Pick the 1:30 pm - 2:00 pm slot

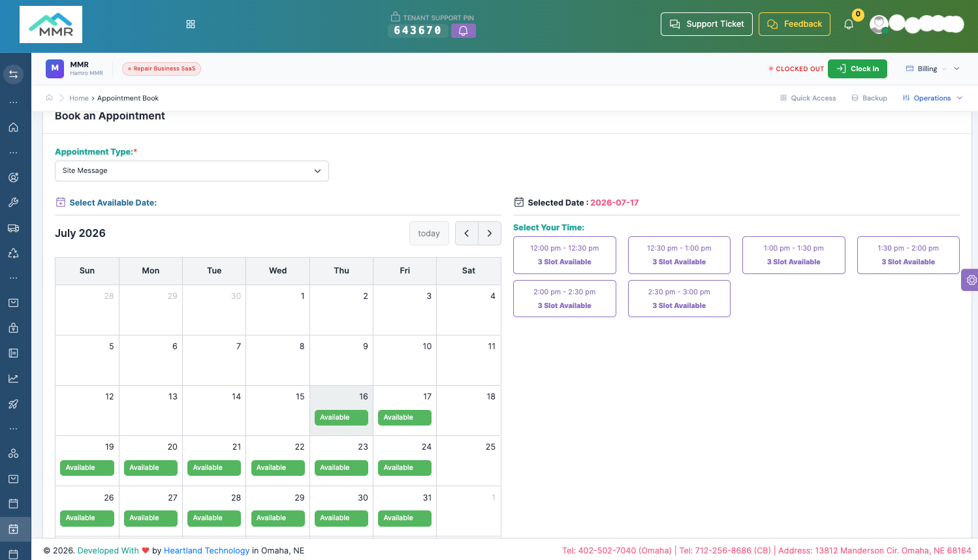[908, 255]
